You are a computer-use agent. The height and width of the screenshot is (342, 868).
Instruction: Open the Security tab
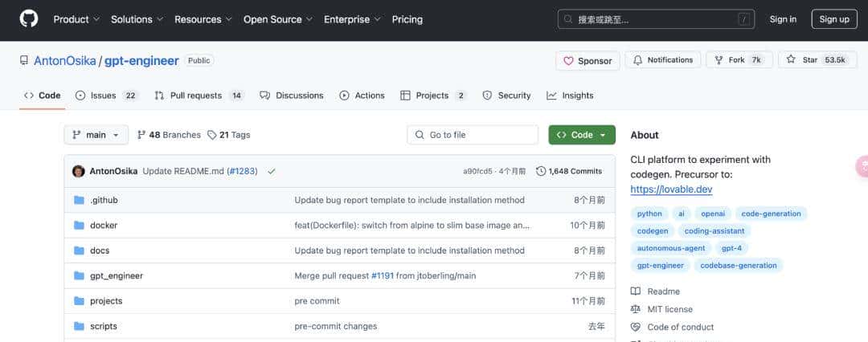(506, 96)
